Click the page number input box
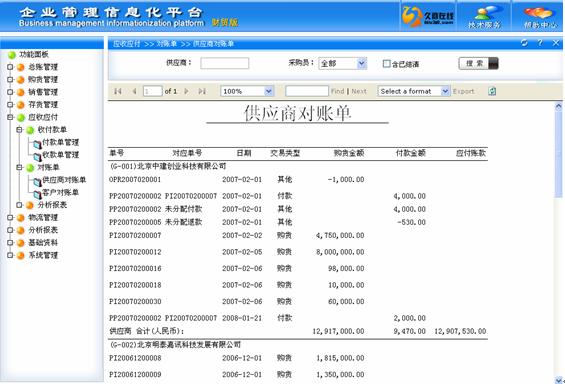The height and width of the screenshot is (384, 565). (x=153, y=91)
